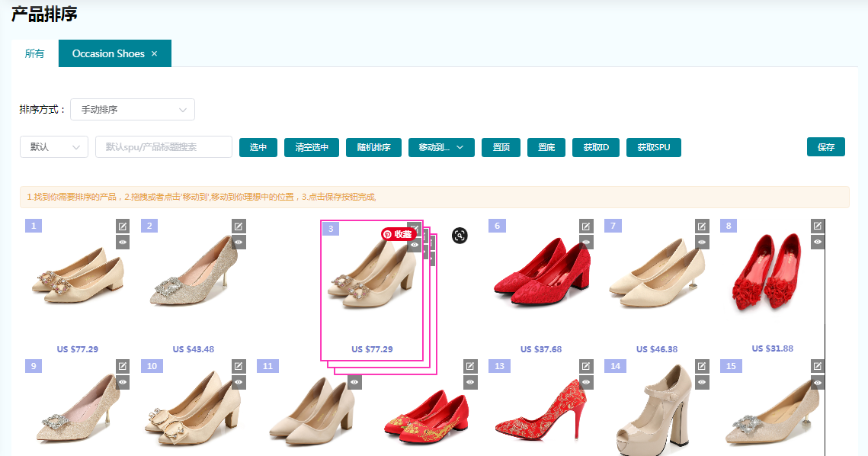The height and width of the screenshot is (456, 868).
Task: Click the US $43.48 price
Action: click(194, 349)
